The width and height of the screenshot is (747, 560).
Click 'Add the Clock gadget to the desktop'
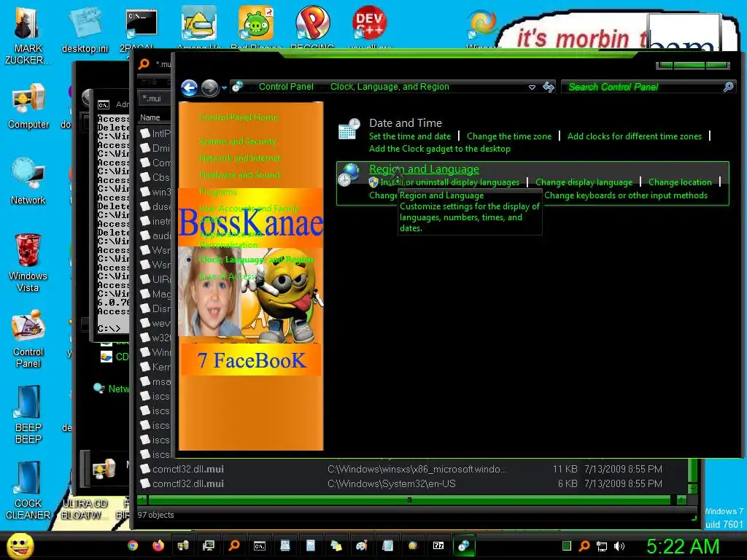pos(440,149)
